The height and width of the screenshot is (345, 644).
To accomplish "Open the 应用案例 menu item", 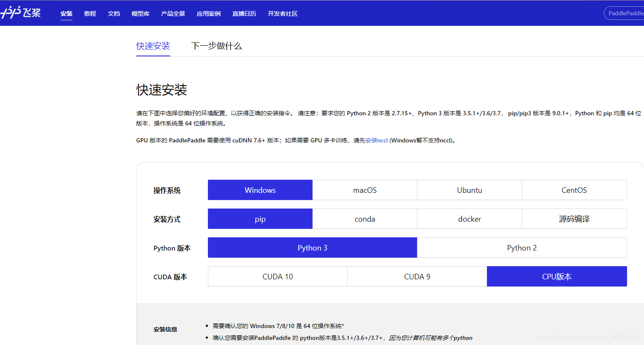I will click(x=208, y=14).
